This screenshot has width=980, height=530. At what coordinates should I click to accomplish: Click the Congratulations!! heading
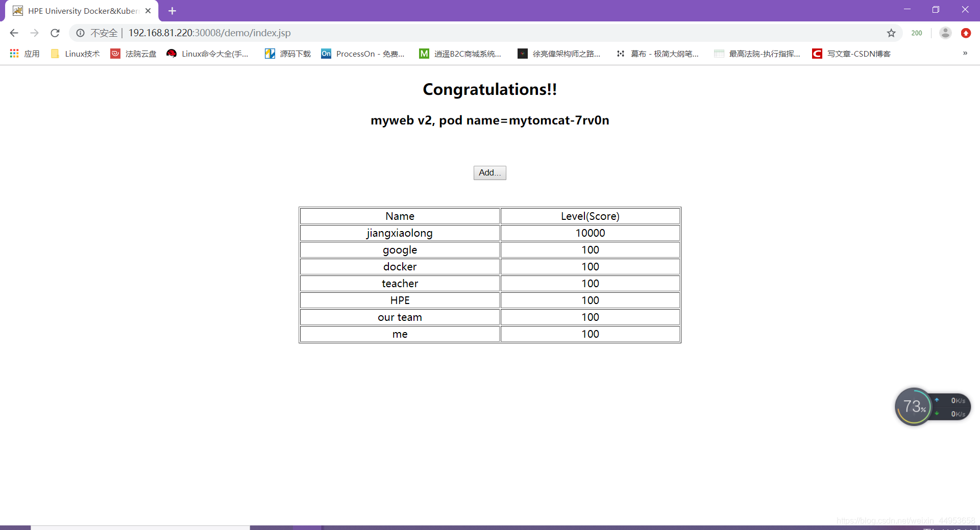click(490, 89)
